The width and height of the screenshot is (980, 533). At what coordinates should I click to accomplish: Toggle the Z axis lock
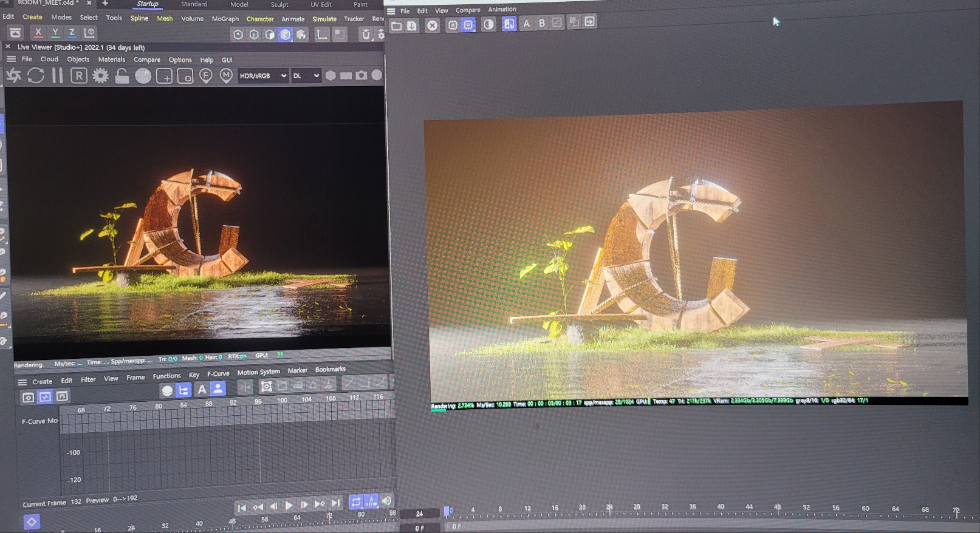point(72,32)
